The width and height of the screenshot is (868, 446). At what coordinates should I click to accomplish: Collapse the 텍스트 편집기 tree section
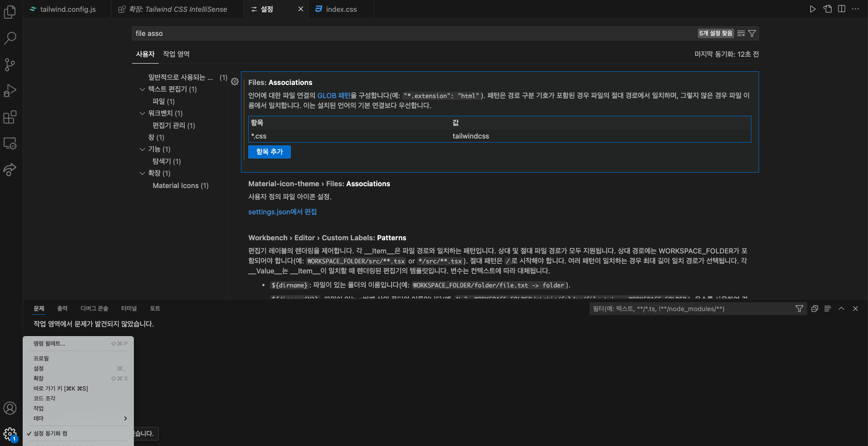point(142,89)
